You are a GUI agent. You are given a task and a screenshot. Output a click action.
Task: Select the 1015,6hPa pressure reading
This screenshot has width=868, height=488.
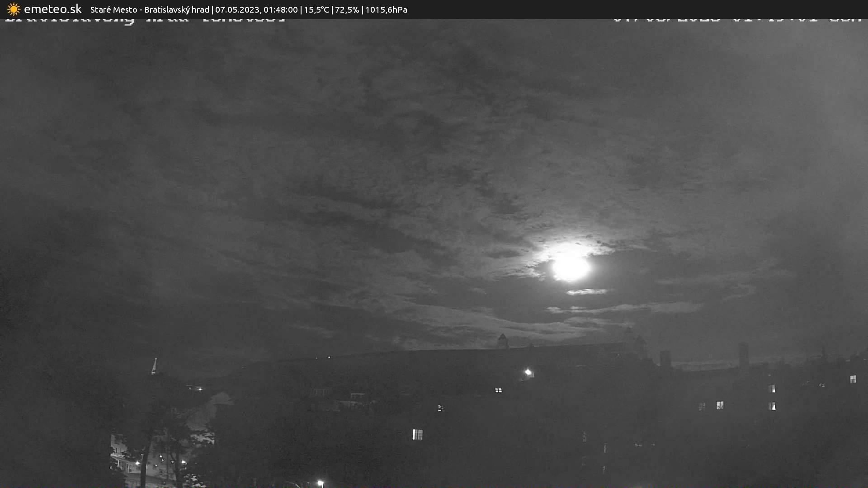pyautogui.click(x=386, y=9)
